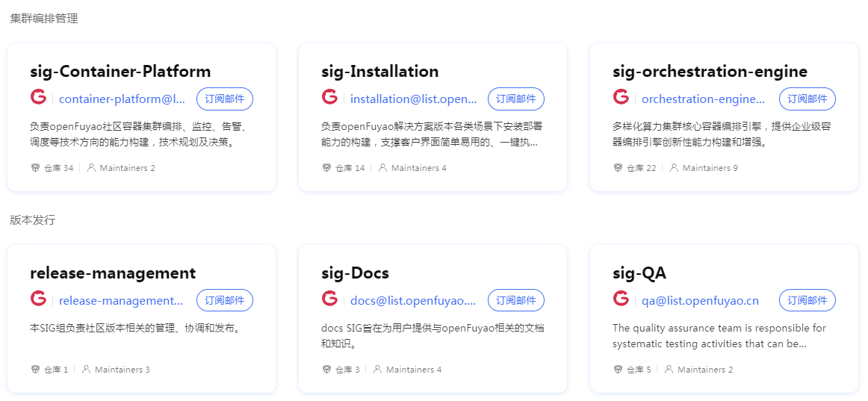Click Gitee icon on sig-QA card
Screen dimensions: 868x401
621,299
